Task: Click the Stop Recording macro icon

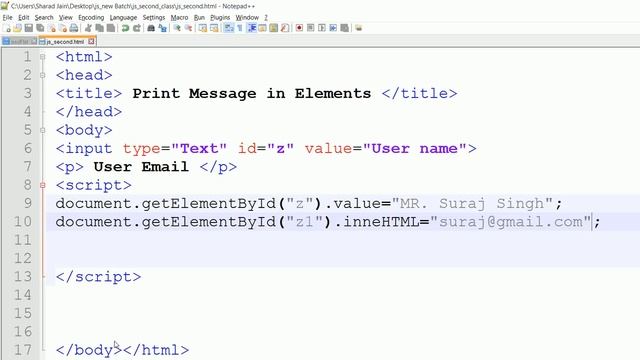Action: pos(311,28)
